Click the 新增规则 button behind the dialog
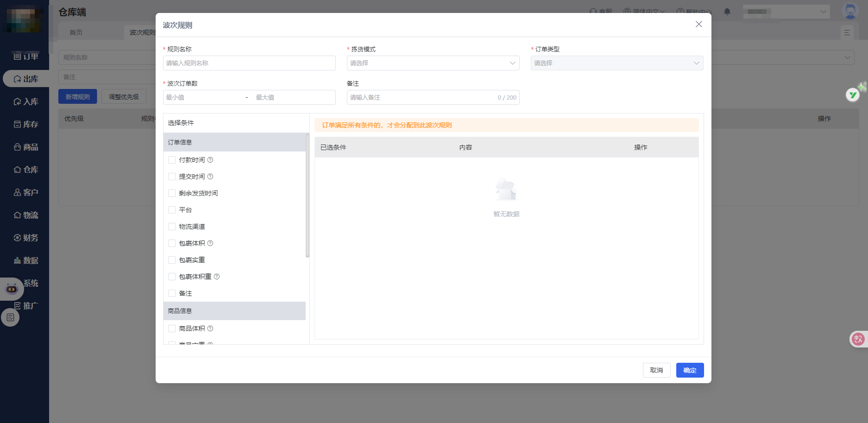868x423 pixels. click(78, 97)
